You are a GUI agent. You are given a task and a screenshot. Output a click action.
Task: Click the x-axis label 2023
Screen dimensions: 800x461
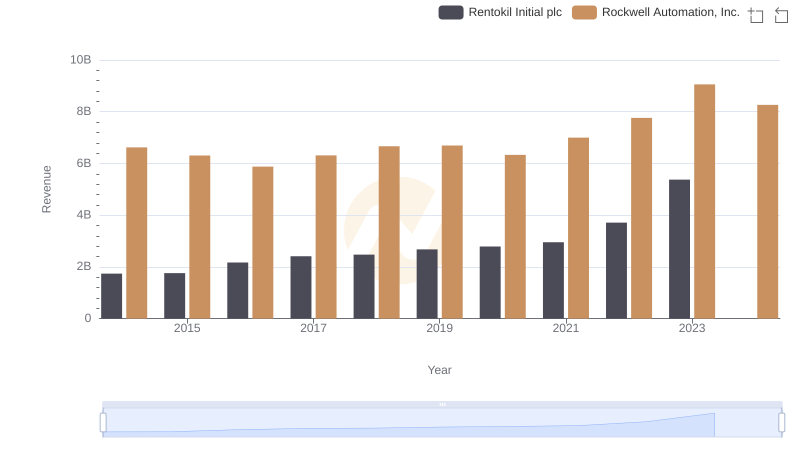click(x=692, y=328)
